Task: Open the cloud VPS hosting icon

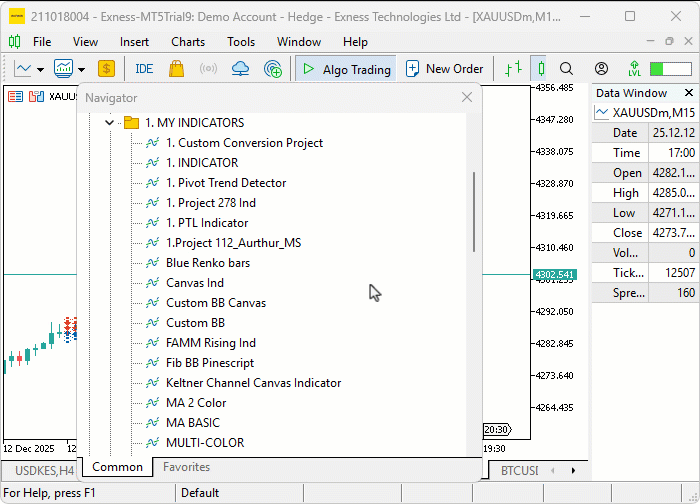Action: click(x=240, y=69)
